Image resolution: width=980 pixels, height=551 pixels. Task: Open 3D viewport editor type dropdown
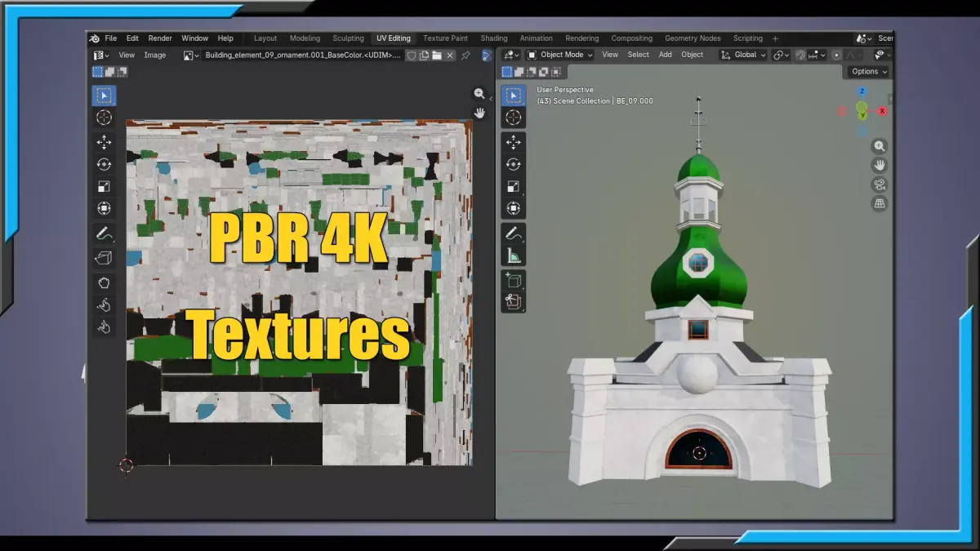click(511, 55)
